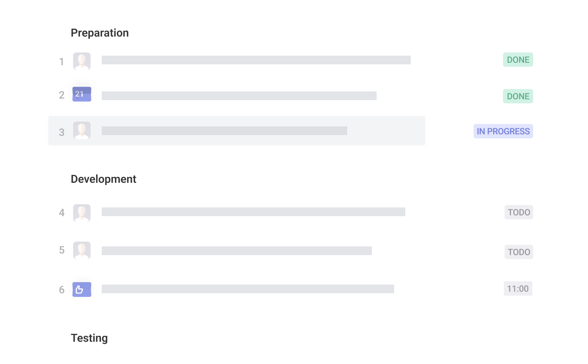
Task: Click the calendar icon showing 21
Action: (x=82, y=94)
